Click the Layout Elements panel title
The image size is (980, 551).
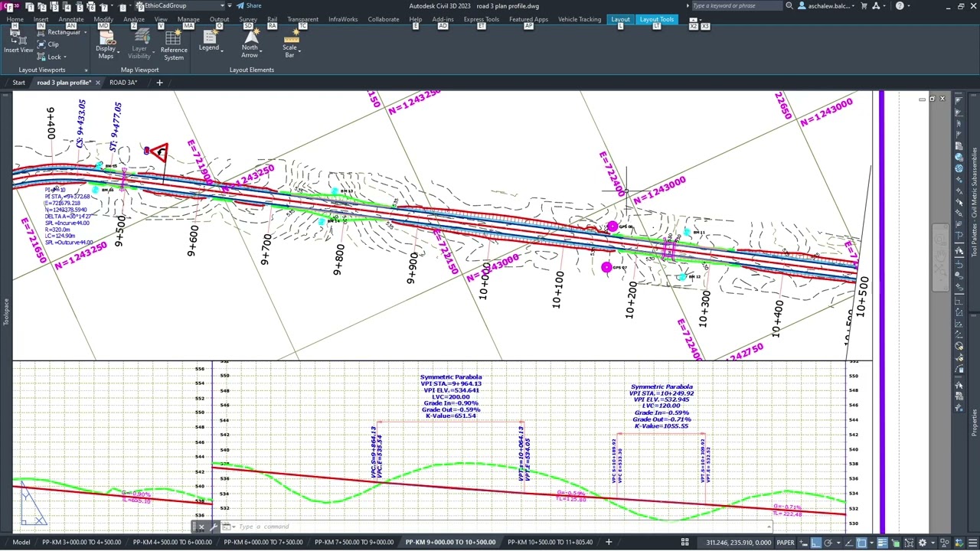(x=251, y=70)
